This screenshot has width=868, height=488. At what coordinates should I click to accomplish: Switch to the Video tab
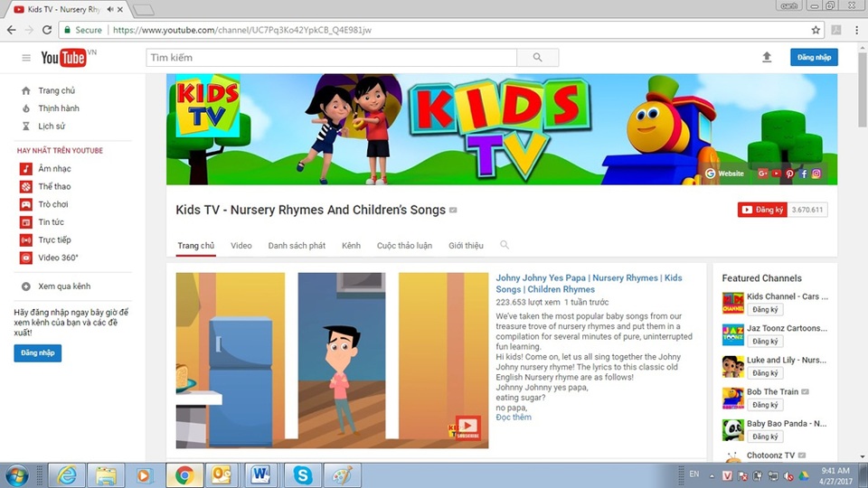[241, 246]
